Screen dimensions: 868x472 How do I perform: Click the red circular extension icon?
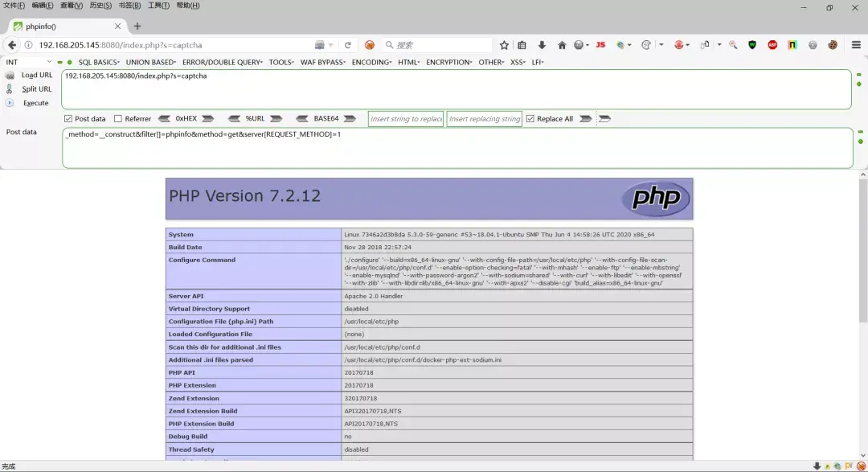678,45
